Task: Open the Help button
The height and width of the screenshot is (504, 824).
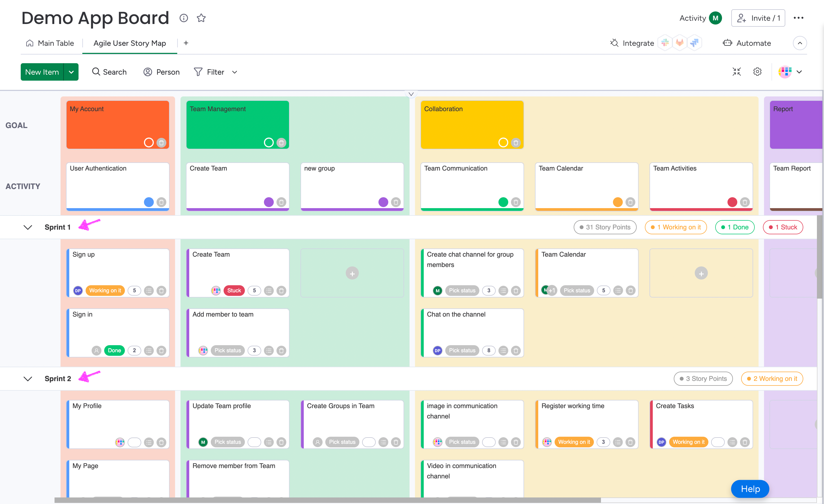Action: (750, 489)
